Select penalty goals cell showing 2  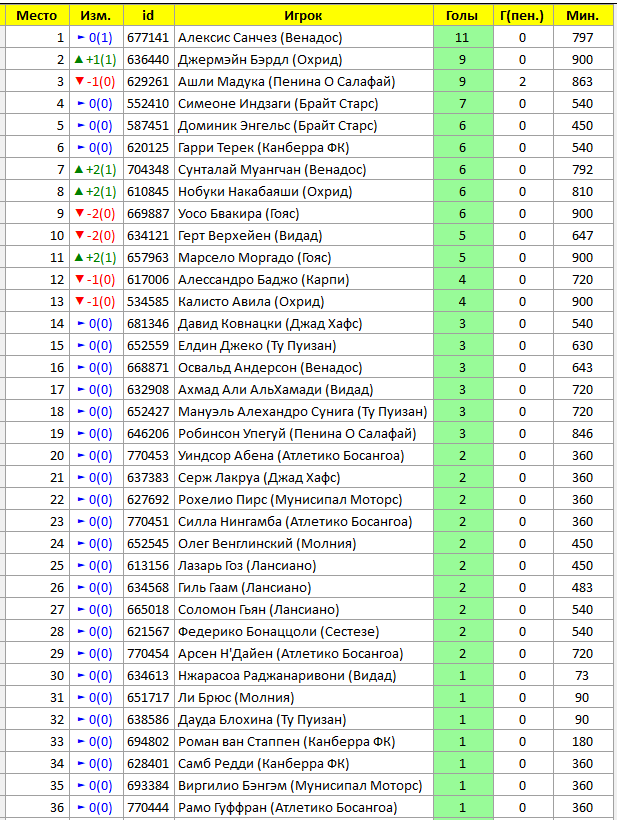coord(523,82)
